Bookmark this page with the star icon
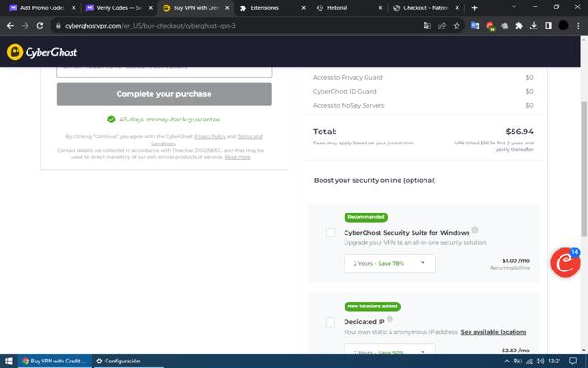This screenshot has width=588, height=368. [x=457, y=26]
